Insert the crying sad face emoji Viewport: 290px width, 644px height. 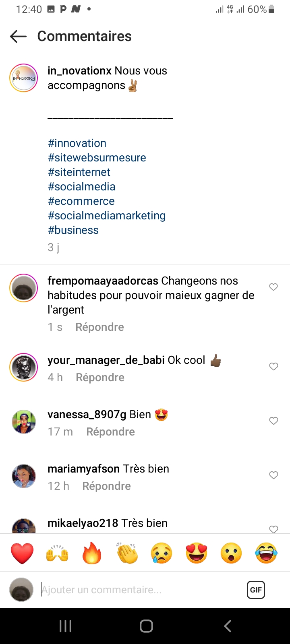tap(162, 553)
